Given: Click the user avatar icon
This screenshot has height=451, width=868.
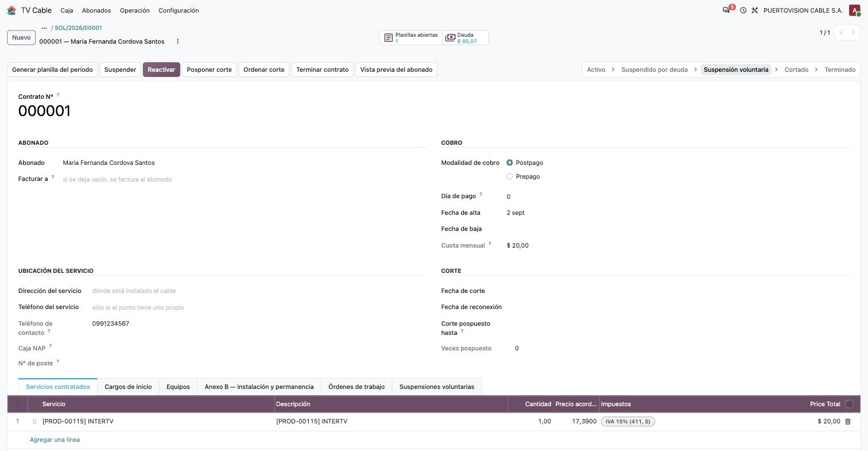Looking at the screenshot, I should coord(854,10).
